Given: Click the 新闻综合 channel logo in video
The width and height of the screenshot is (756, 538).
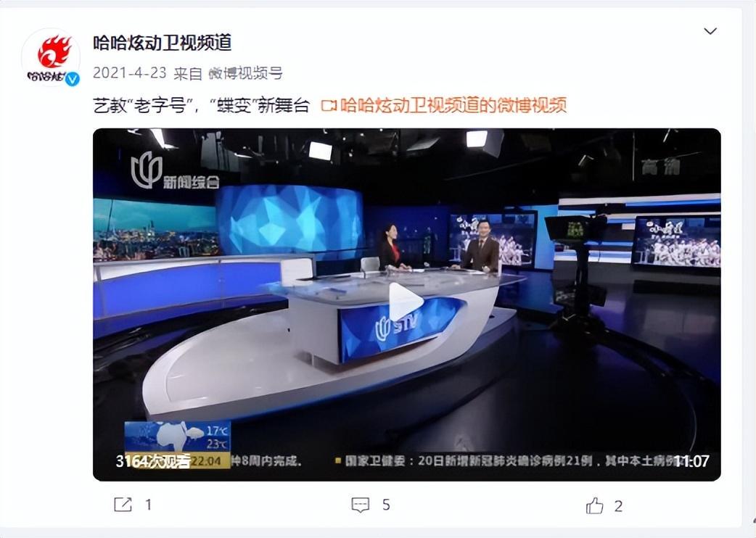Looking at the screenshot, I should click(x=175, y=171).
